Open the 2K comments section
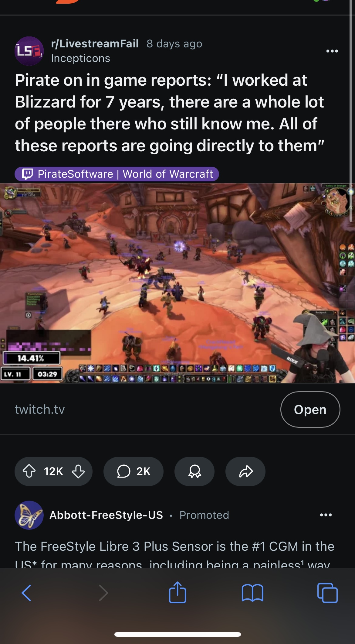 pos(134,471)
